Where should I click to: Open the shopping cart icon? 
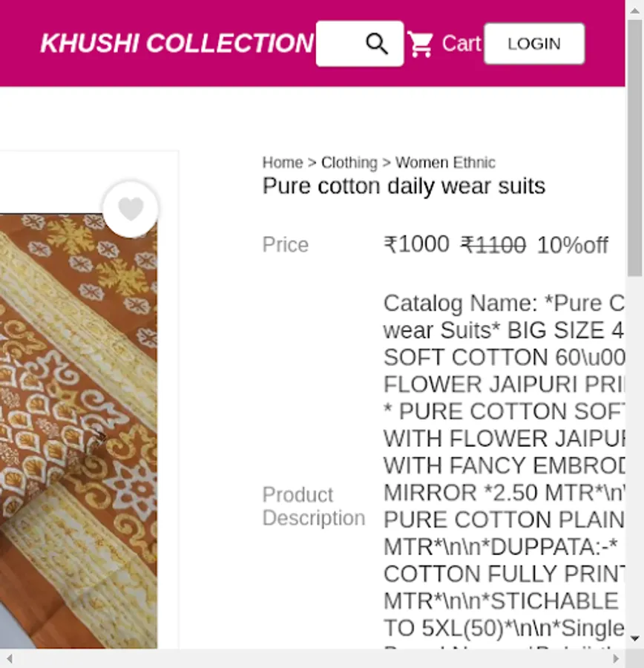click(x=421, y=44)
